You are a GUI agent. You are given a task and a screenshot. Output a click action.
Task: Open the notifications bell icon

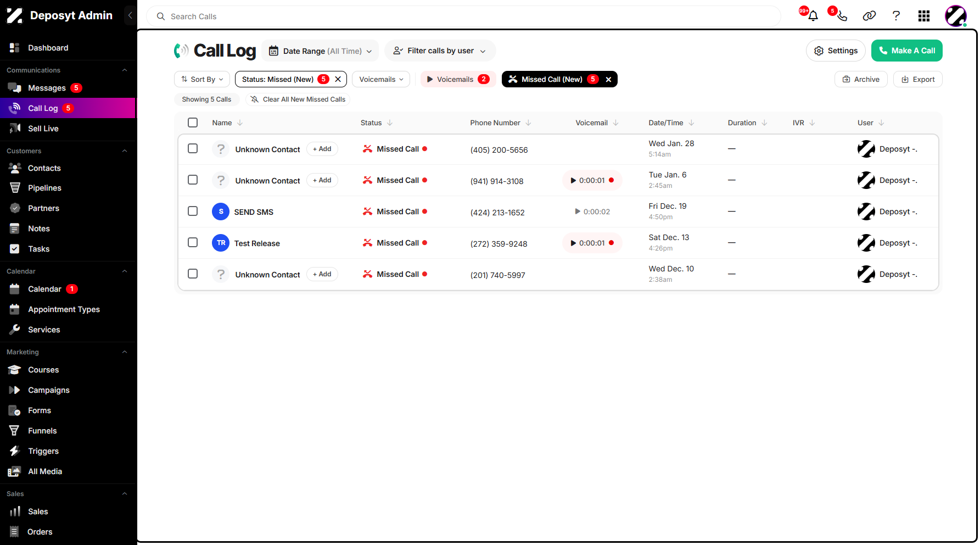(x=813, y=16)
